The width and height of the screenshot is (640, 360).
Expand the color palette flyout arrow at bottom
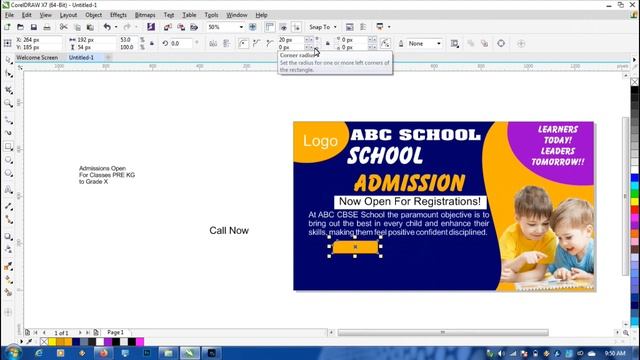(22, 341)
